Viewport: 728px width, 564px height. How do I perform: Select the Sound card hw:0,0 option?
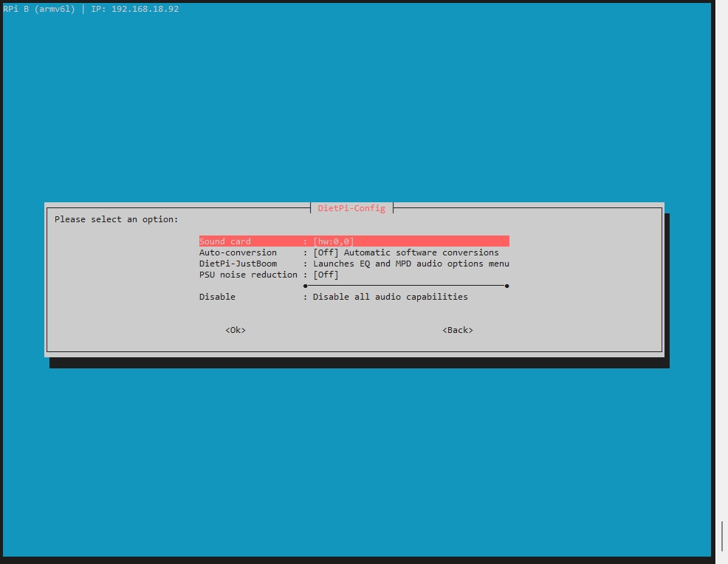click(354, 241)
